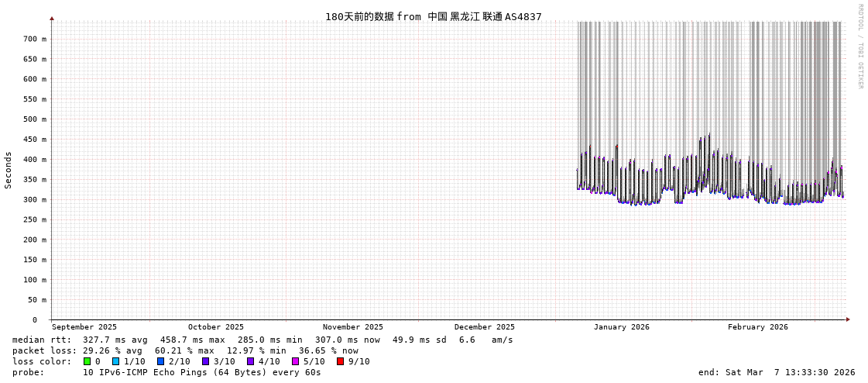Click the magenta 5/10 loss swatch
The width and height of the screenshot is (868, 383).
tap(295, 361)
